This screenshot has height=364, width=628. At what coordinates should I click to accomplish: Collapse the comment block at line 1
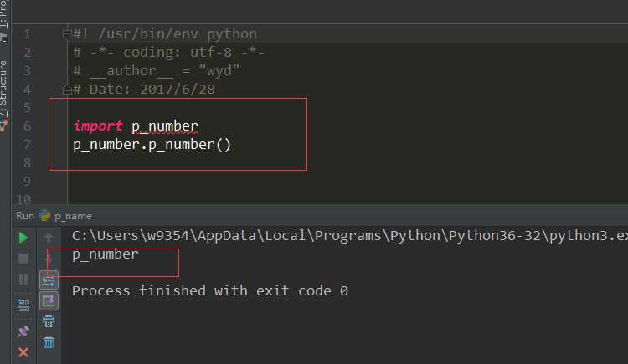coord(65,34)
